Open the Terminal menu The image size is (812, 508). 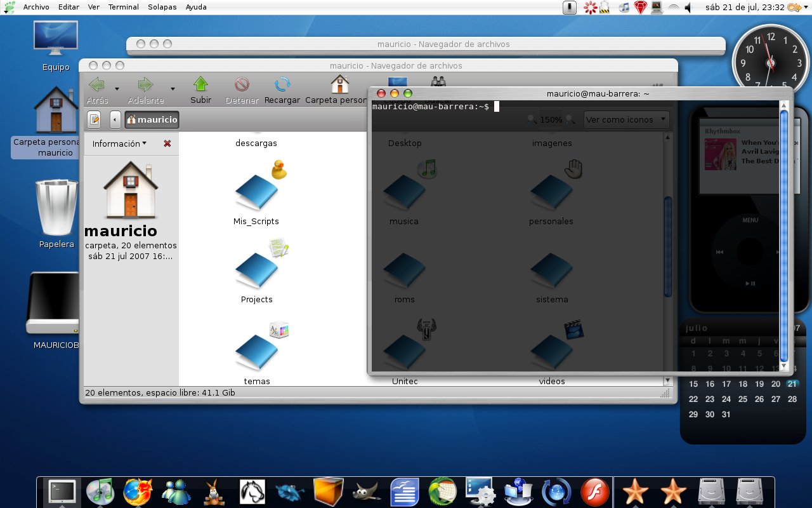pyautogui.click(x=124, y=7)
